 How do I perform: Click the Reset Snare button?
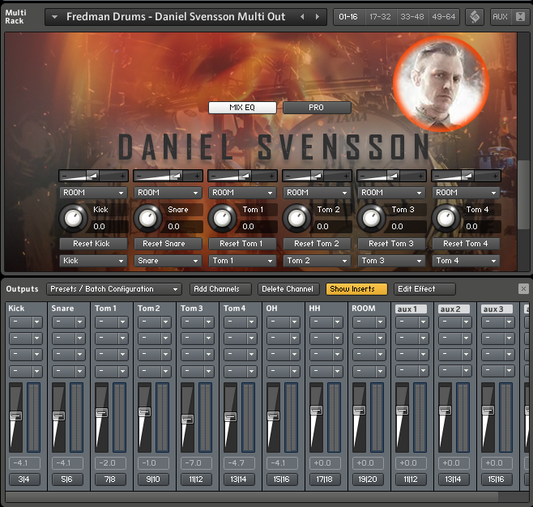pos(168,244)
